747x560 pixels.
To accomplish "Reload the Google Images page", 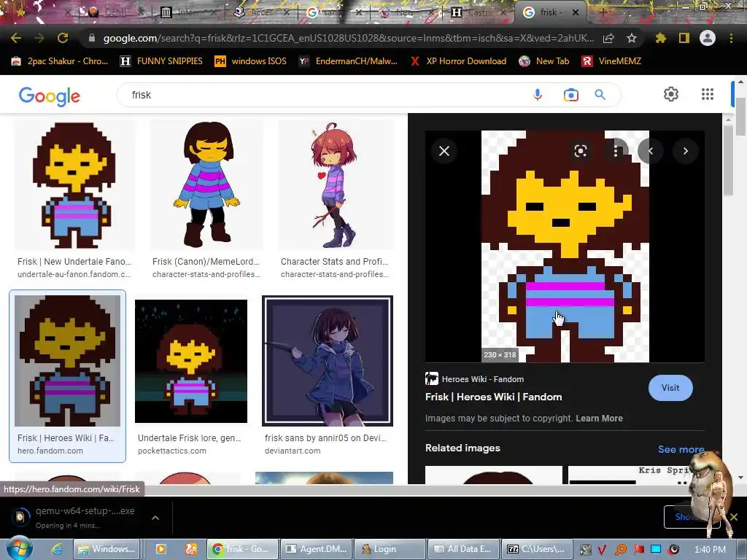I will click(63, 38).
